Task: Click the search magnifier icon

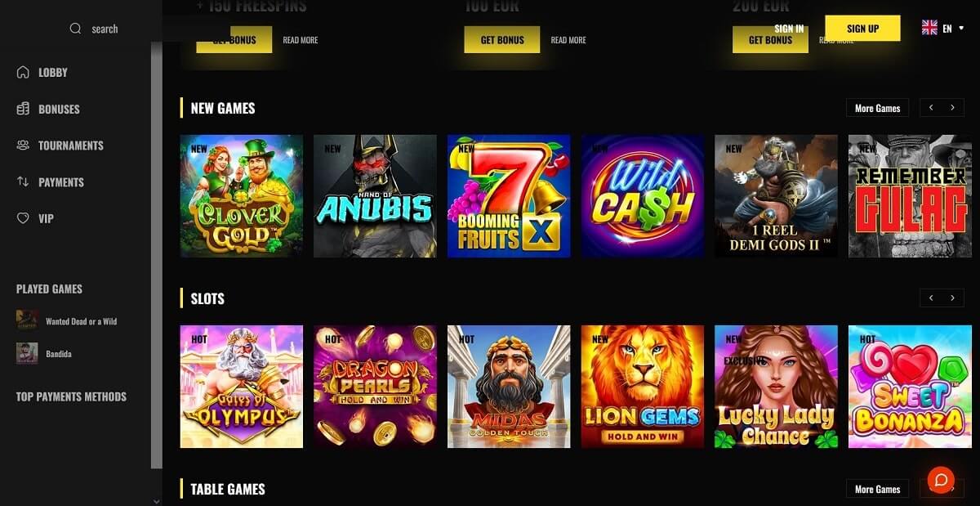Action: click(x=76, y=29)
